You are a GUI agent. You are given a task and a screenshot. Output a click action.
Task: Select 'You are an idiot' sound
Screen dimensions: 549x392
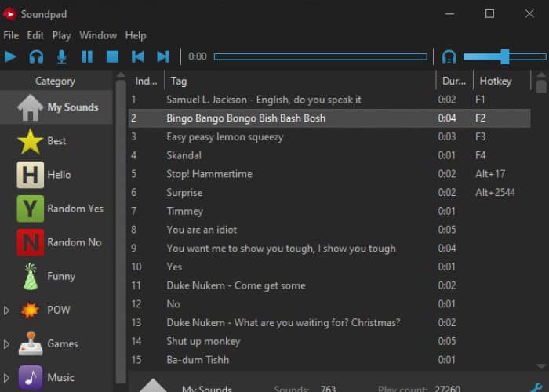[x=329, y=230]
